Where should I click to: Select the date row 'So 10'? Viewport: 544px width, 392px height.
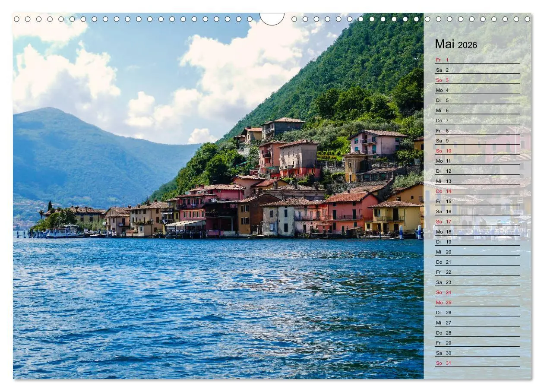[477, 151]
